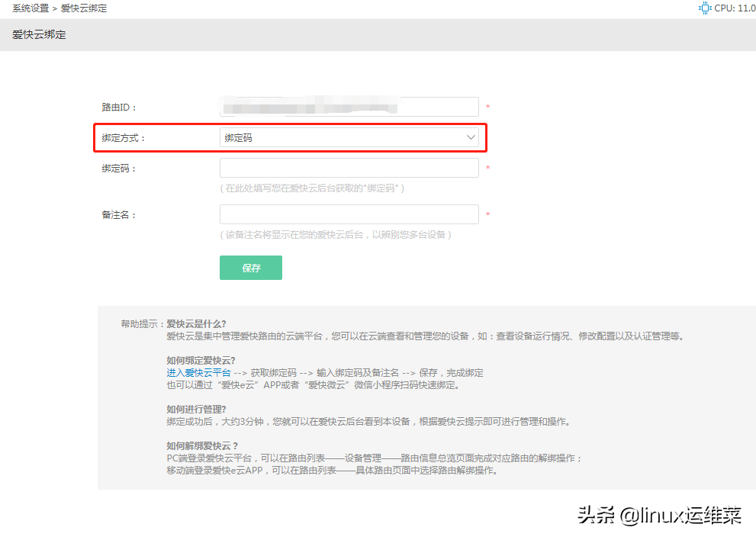
Task: Click the 备注名 hint about 辨别您多台设备
Action: 336,235
